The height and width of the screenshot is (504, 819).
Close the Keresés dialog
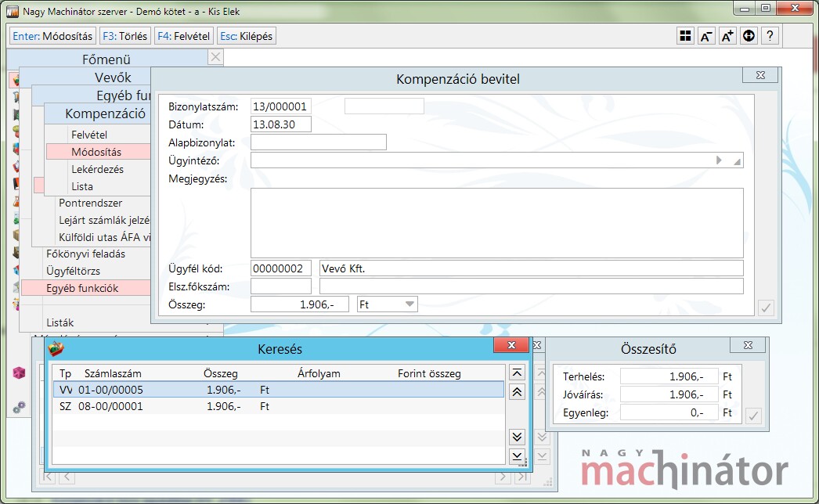[x=512, y=344]
